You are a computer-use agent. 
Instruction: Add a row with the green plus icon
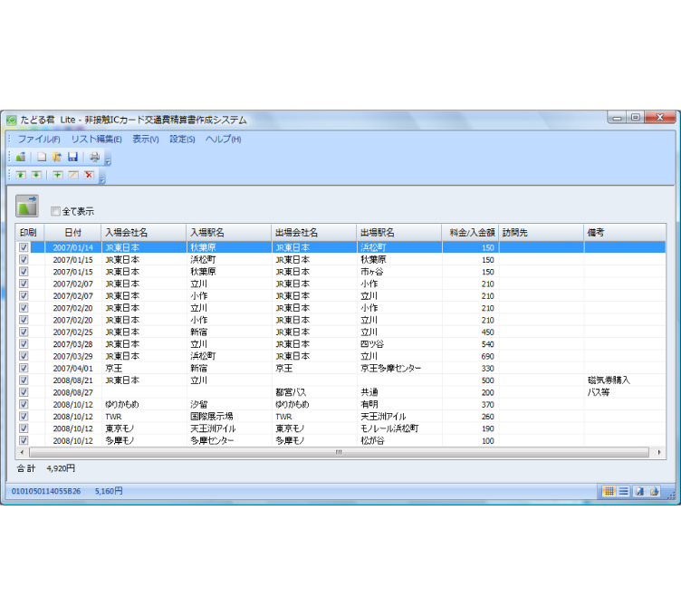coord(57,175)
